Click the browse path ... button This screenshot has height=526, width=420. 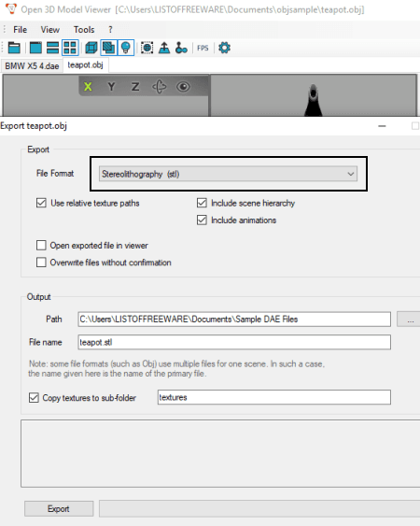409,319
